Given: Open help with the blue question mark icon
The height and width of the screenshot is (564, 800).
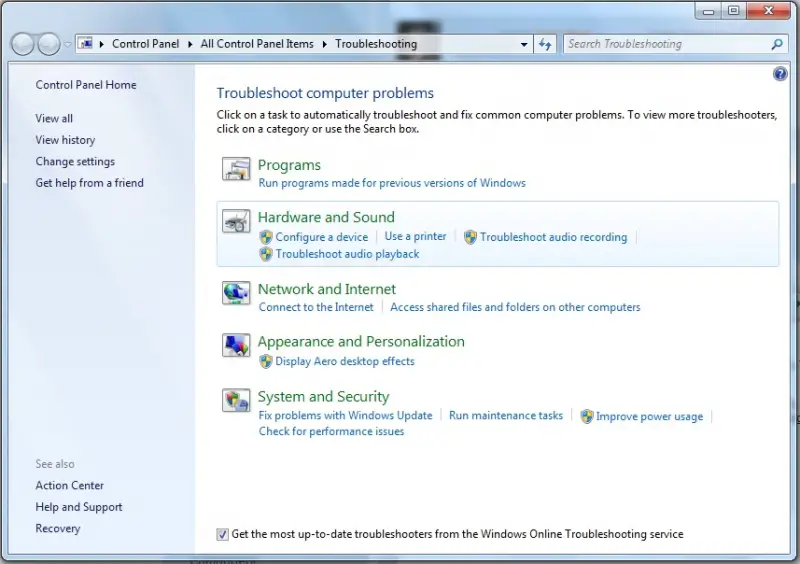Looking at the screenshot, I should [780, 74].
